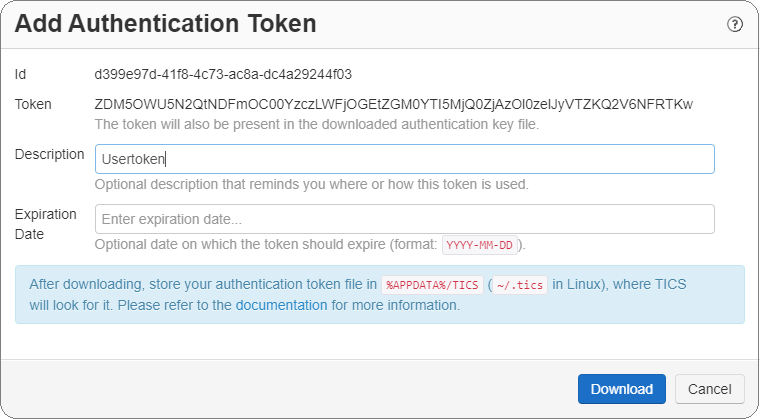760x419 pixels.
Task: Cancel the token dialog
Action: (x=710, y=389)
